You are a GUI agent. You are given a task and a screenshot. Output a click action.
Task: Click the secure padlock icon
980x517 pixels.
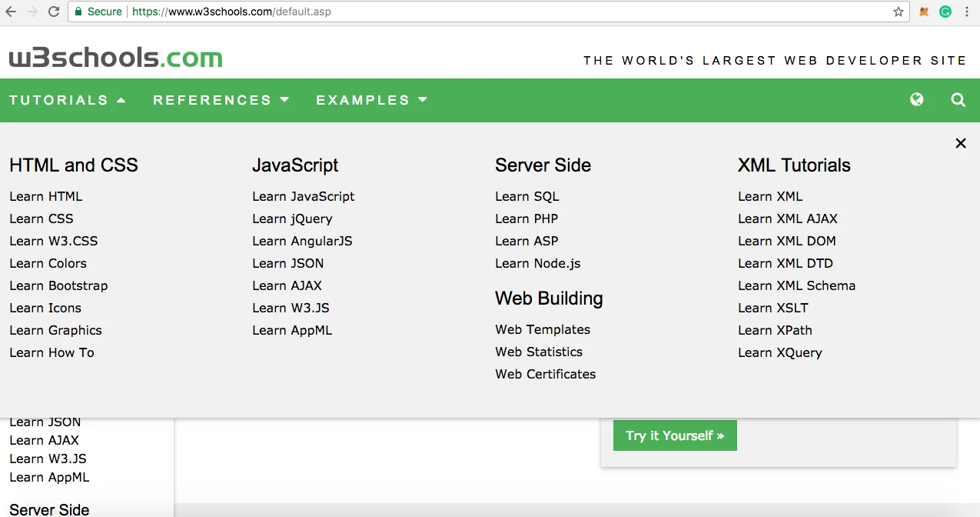click(78, 12)
